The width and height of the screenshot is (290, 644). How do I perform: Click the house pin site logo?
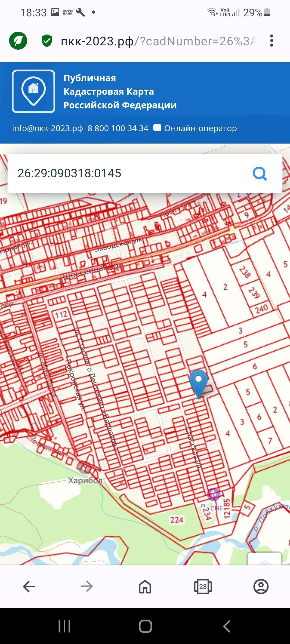[34, 91]
